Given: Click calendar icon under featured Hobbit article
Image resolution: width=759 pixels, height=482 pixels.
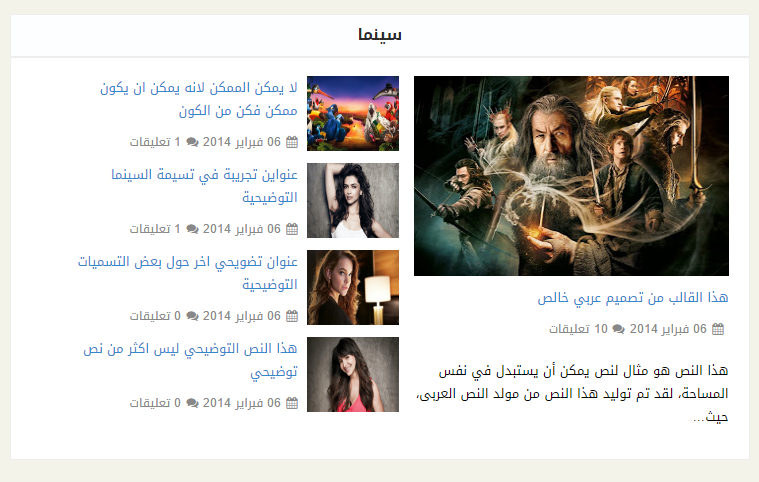Looking at the screenshot, I should [x=718, y=329].
